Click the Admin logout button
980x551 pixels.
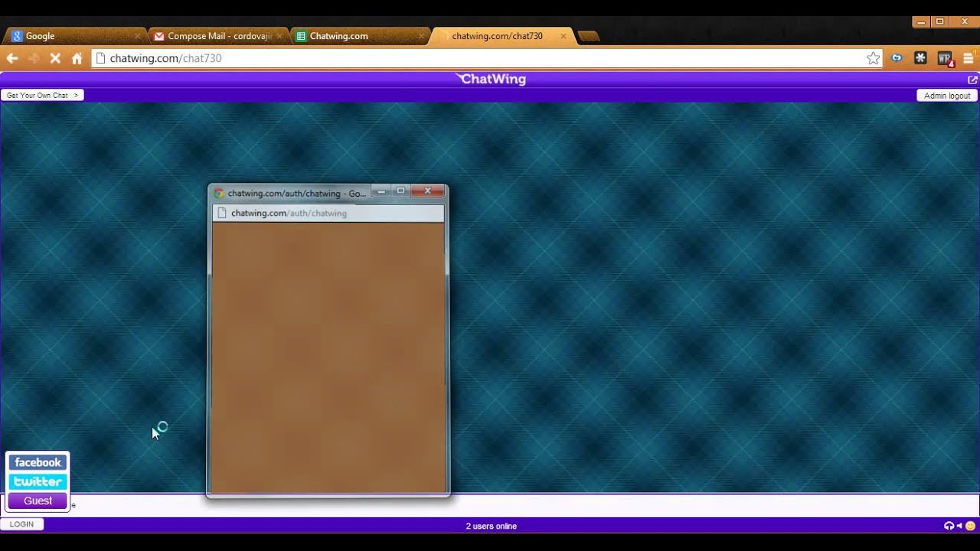click(x=947, y=96)
